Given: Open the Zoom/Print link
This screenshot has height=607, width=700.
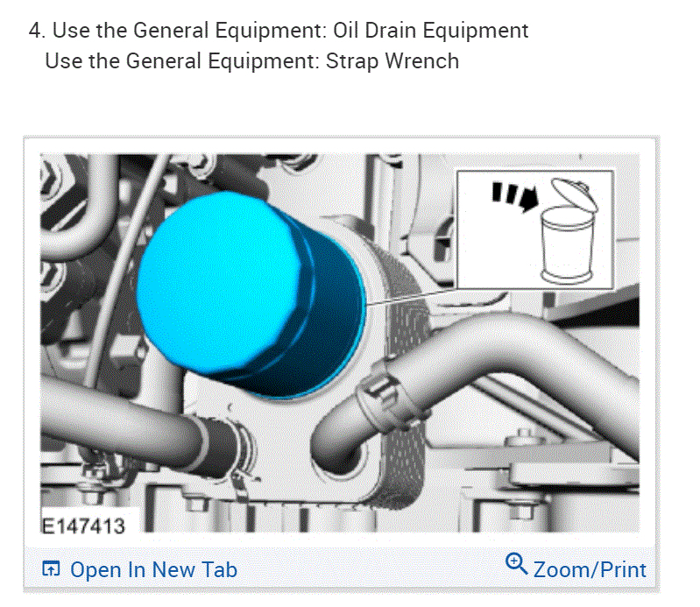Looking at the screenshot, I should [x=590, y=570].
